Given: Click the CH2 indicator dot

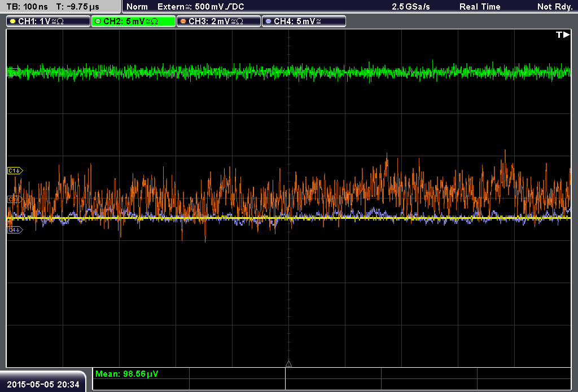Looking at the screenshot, I should click(98, 21).
